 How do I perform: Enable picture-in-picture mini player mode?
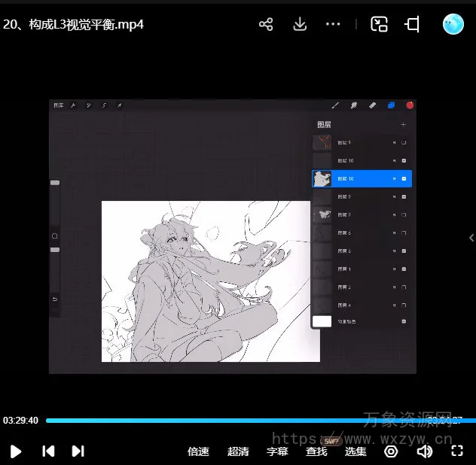pyautogui.click(x=379, y=24)
